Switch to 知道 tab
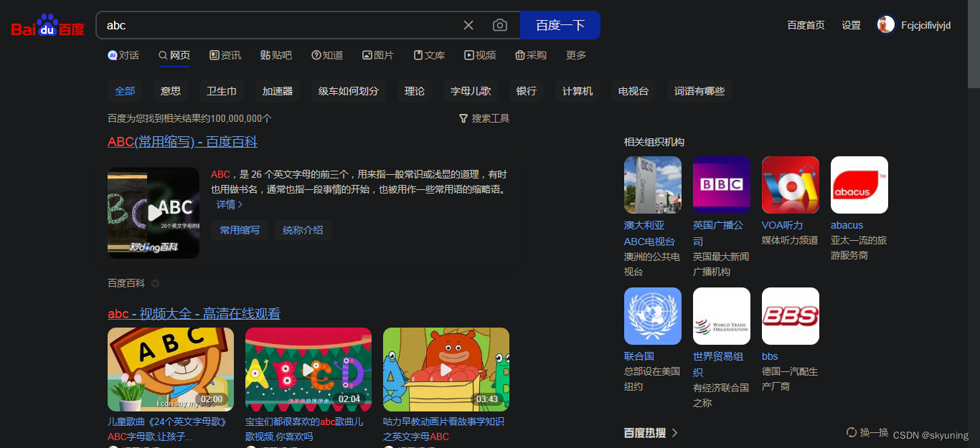 click(327, 55)
